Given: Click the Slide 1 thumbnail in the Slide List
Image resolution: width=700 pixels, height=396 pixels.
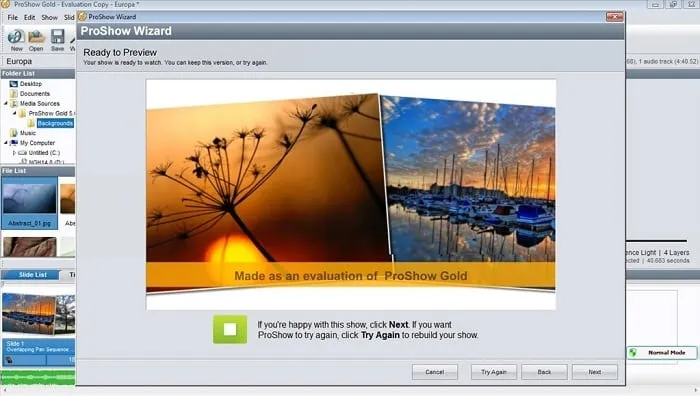Looking at the screenshot, I should (x=38, y=314).
